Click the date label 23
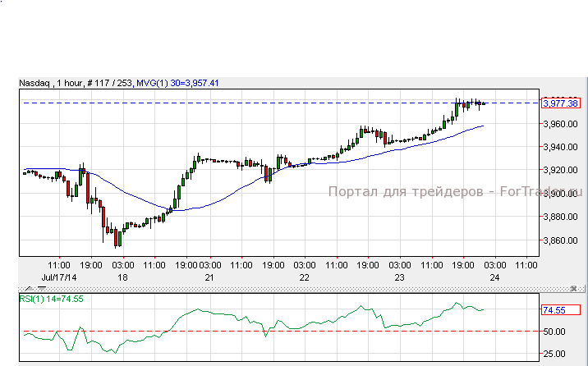 tap(399, 277)
